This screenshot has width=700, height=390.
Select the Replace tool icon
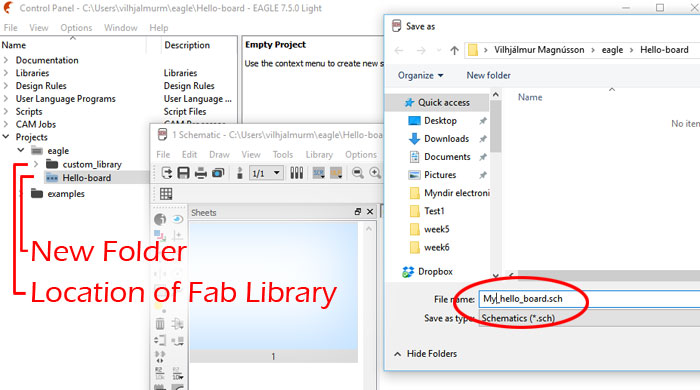178,341
